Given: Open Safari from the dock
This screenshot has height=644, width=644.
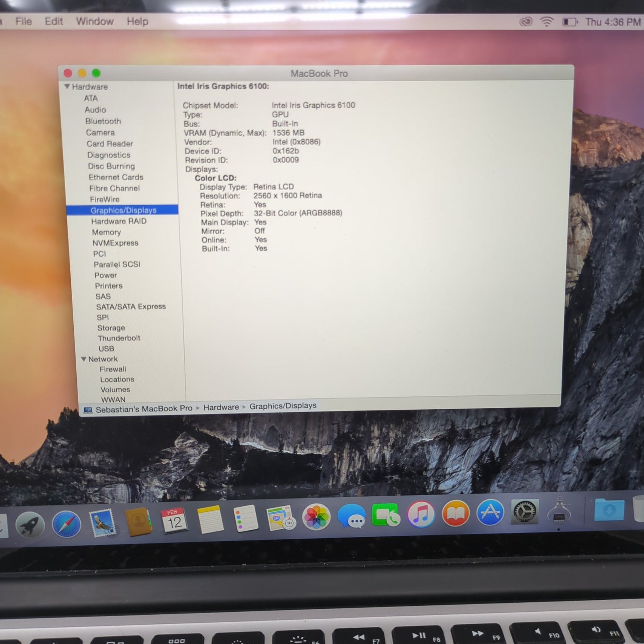Looking at the screenshot, I should pyautogui.click(x=67, y=525).
